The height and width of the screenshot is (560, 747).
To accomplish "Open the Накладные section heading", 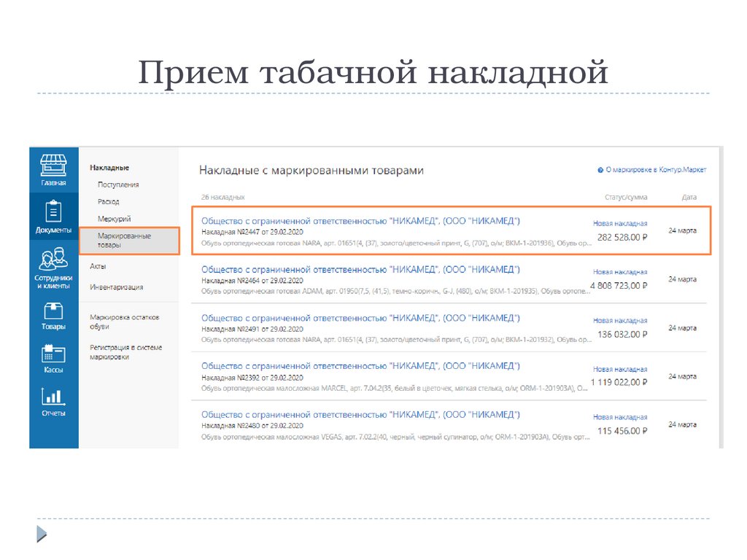I will [x=109, y=168].
